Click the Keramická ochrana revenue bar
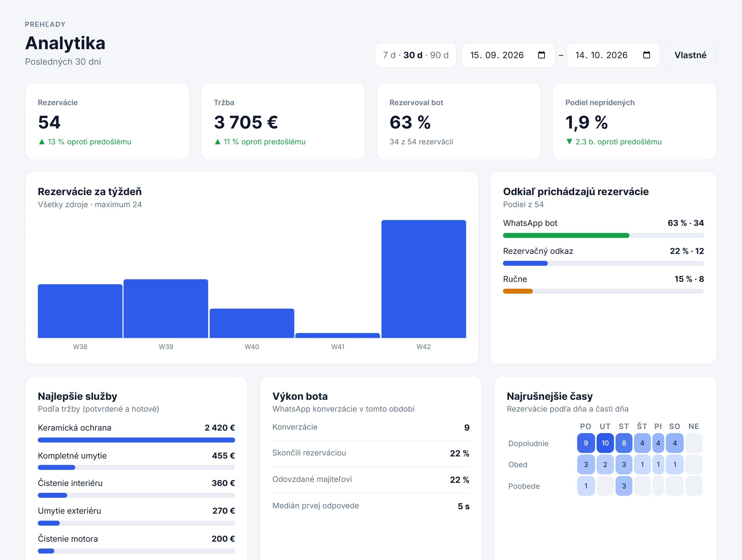The width and height of the screenshot is (742, 560). click(136, 440)
